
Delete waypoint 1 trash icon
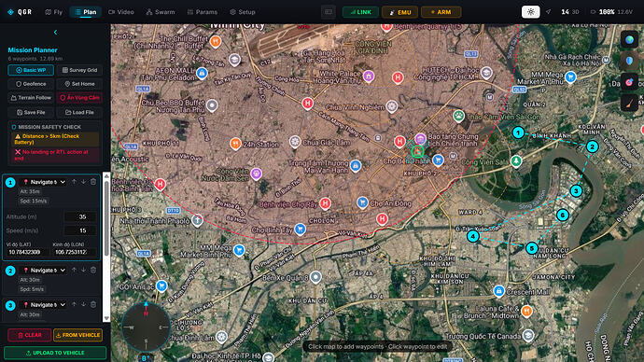[x=93, y=181]
